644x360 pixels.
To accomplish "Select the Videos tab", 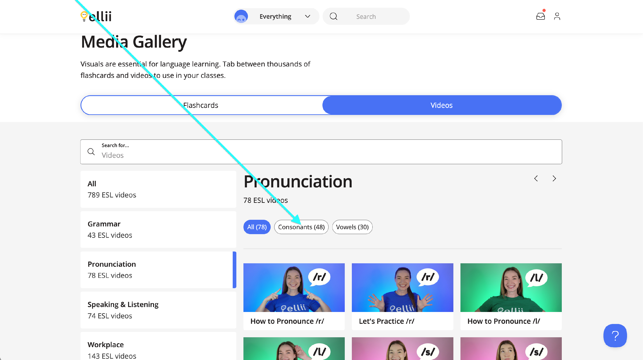I will pos(442,105).
